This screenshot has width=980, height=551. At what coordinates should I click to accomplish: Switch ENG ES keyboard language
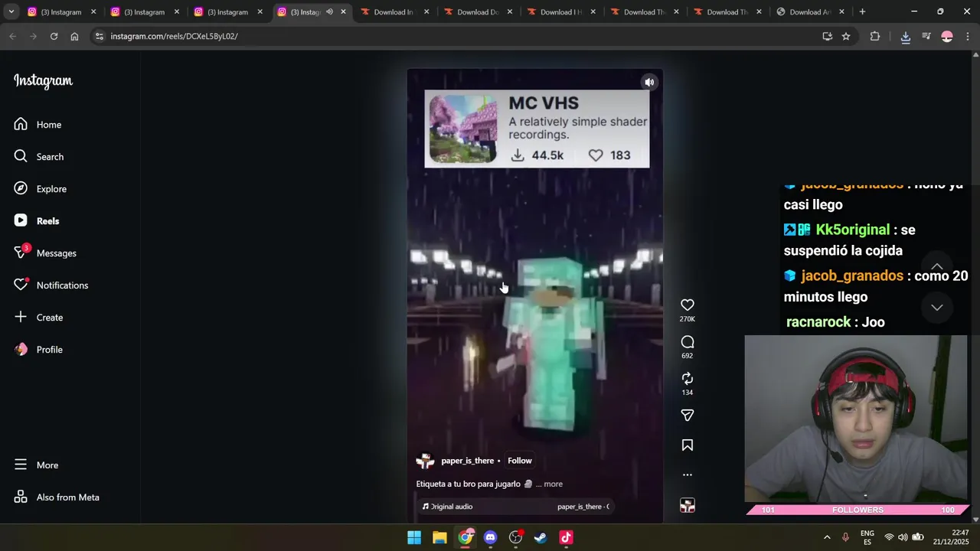867,537
